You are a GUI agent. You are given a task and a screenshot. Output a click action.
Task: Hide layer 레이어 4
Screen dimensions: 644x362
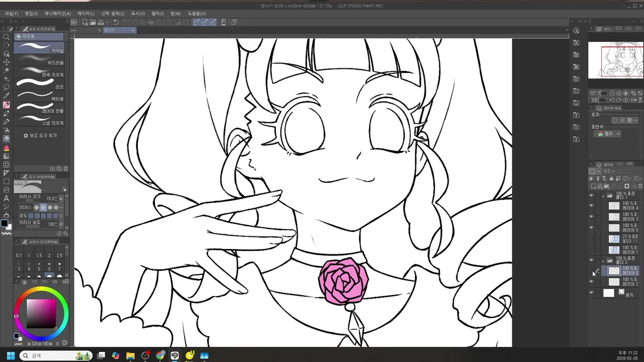coord(591,206)
